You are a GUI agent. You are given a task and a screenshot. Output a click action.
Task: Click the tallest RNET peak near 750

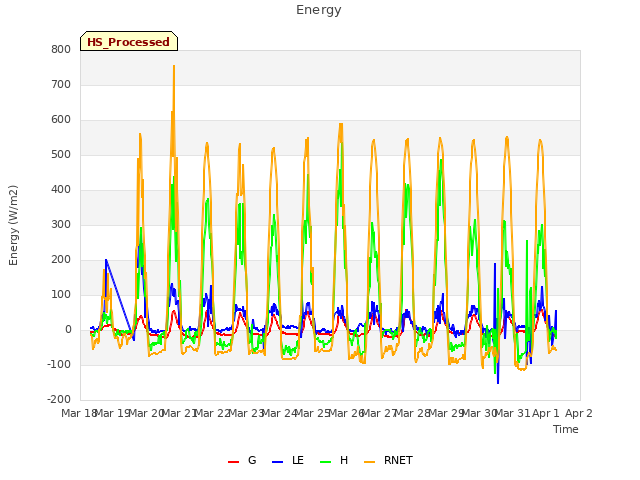(x=174, y=66)
